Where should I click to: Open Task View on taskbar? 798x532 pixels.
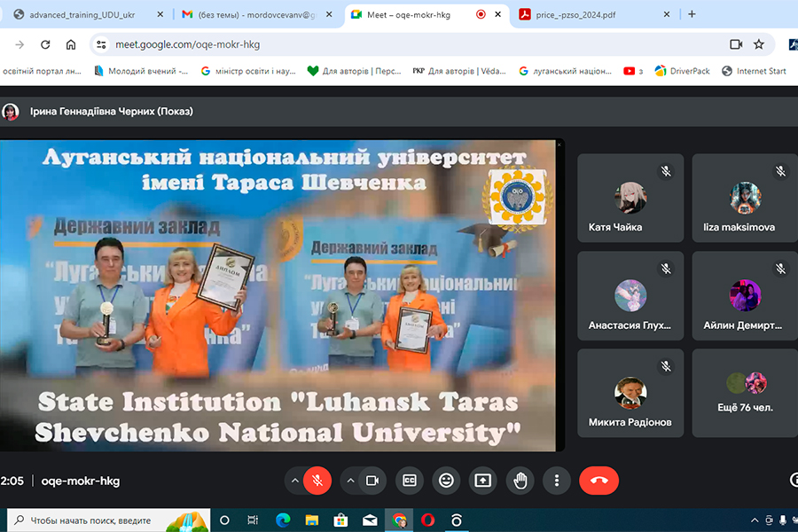coord(253,520)
